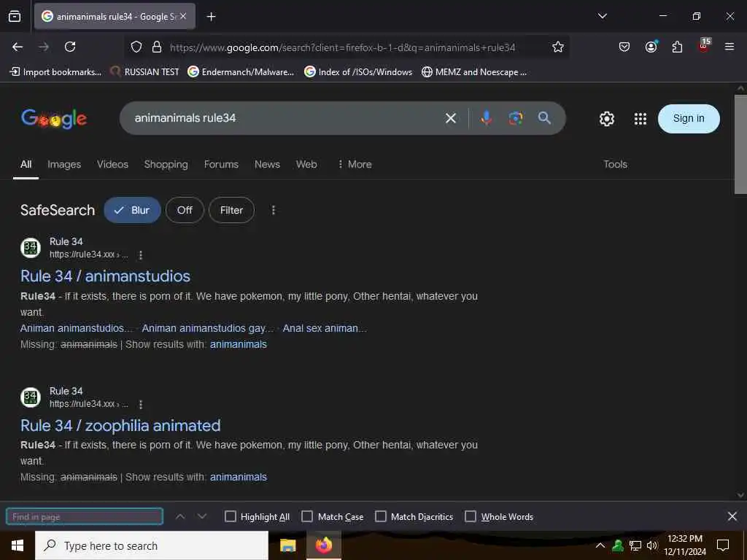The width and height of the screenshot is (747, 560).
Task: Open the Endermanch/Malware bookmark
Action: pyautogui.click(x=241, y=72)
